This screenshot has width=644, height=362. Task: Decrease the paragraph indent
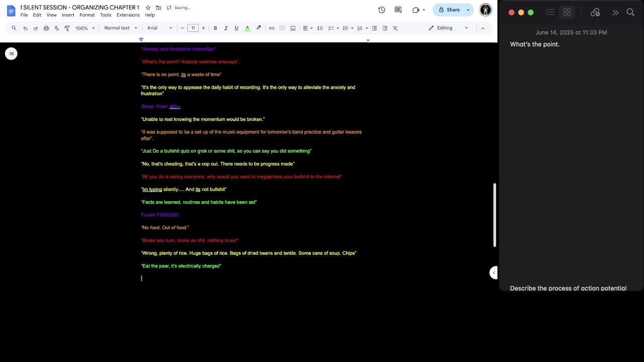[374, 28]
